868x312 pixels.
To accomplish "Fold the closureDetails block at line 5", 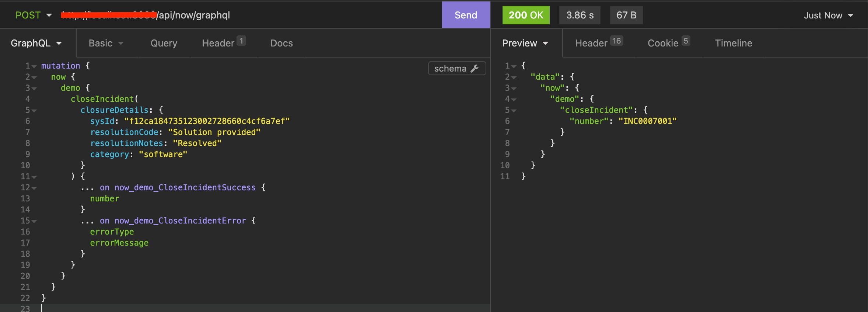I will click(34, 111).
